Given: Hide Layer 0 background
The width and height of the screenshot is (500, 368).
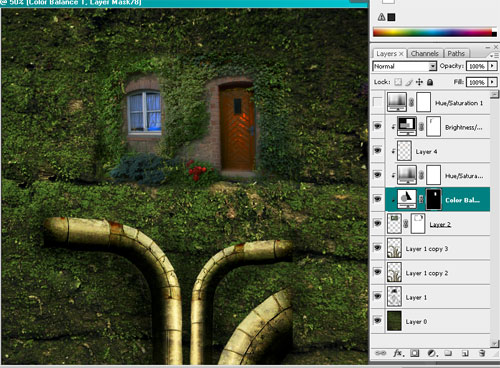Looking at the screenshot, I should [x=377, y=321].
